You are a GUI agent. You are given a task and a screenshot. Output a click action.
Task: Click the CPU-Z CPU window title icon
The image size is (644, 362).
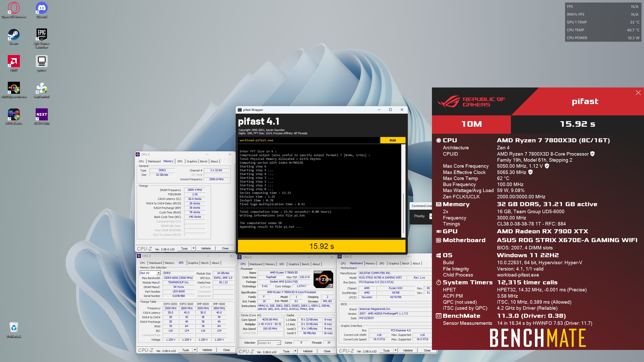click(x=239, y=257)
